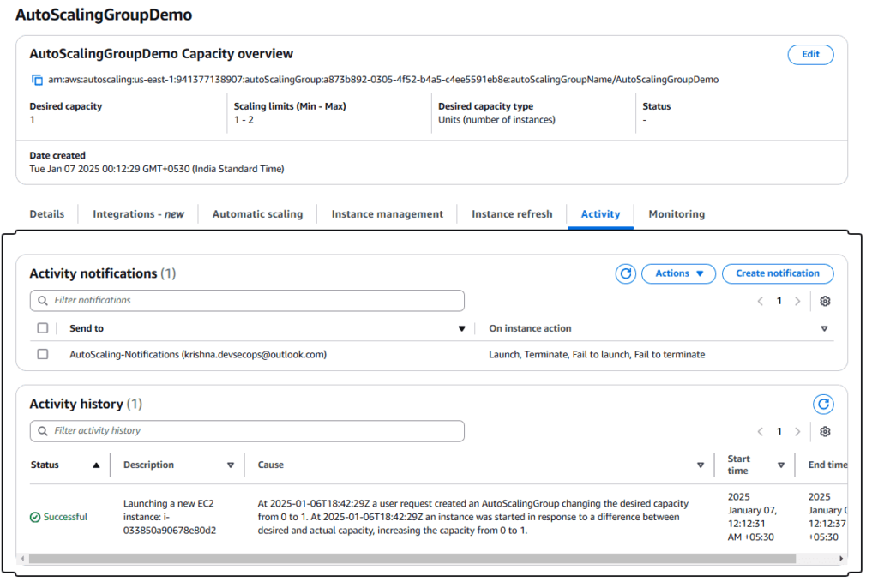This screenshot has height=588, width=878.
Task: Open the Actions dropdown
Action: click(x=678, y=273)
